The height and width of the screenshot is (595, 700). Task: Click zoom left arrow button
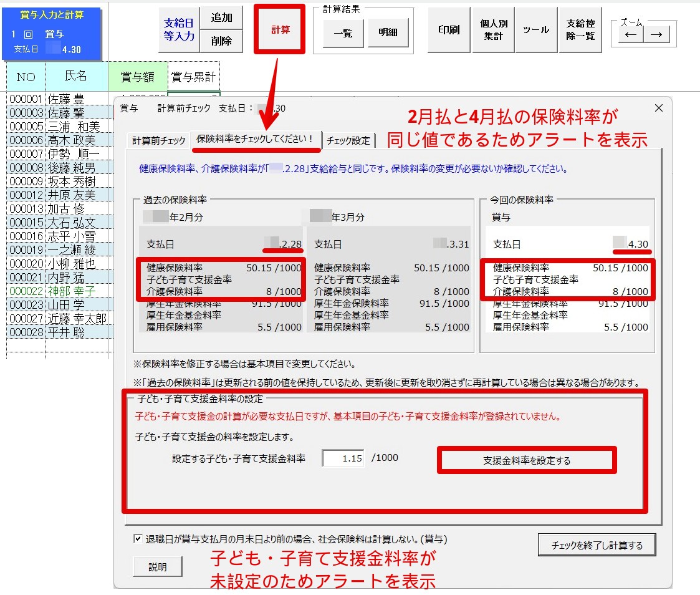tap(631, 35)
